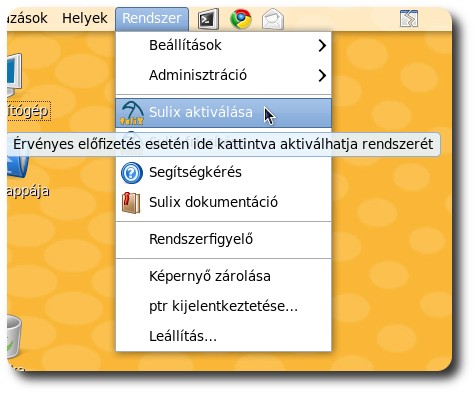Click the Sulix umbrella logo icon
The width and height of the screenshot is (475, 394).
(132, 113)
